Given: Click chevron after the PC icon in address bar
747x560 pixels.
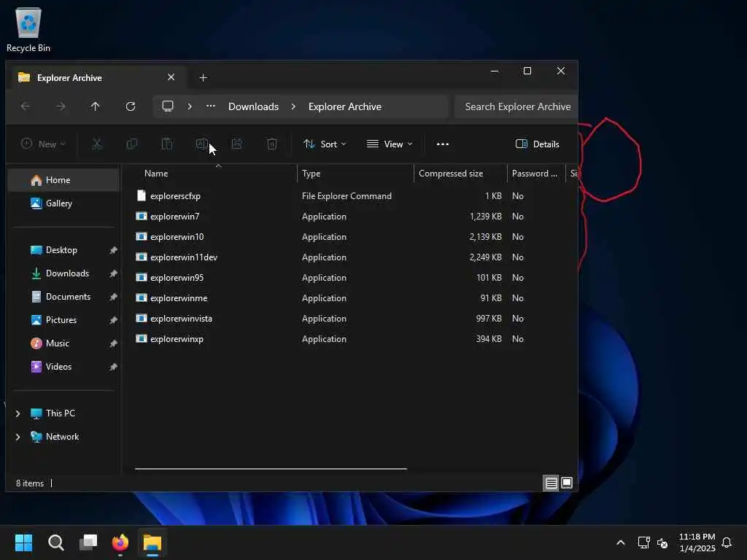Looking at the screenshot, I should pyautogui.click(x=190, y=106).
